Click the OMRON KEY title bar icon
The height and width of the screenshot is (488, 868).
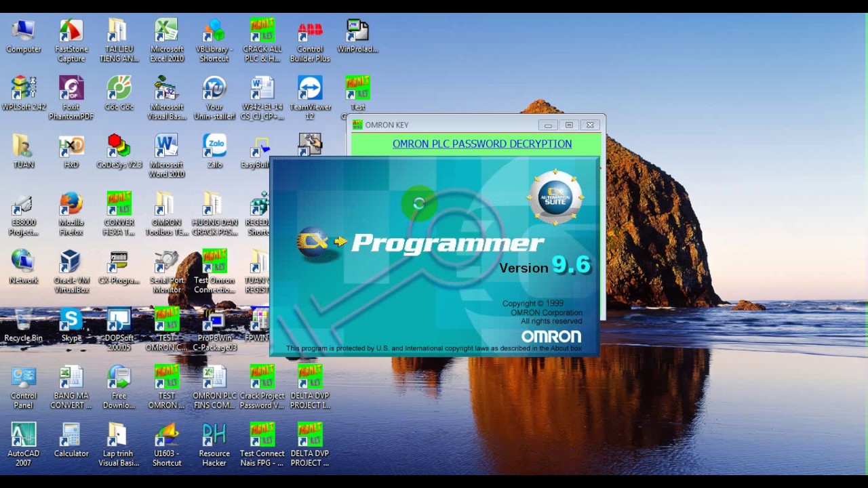[x=357, y=125]
